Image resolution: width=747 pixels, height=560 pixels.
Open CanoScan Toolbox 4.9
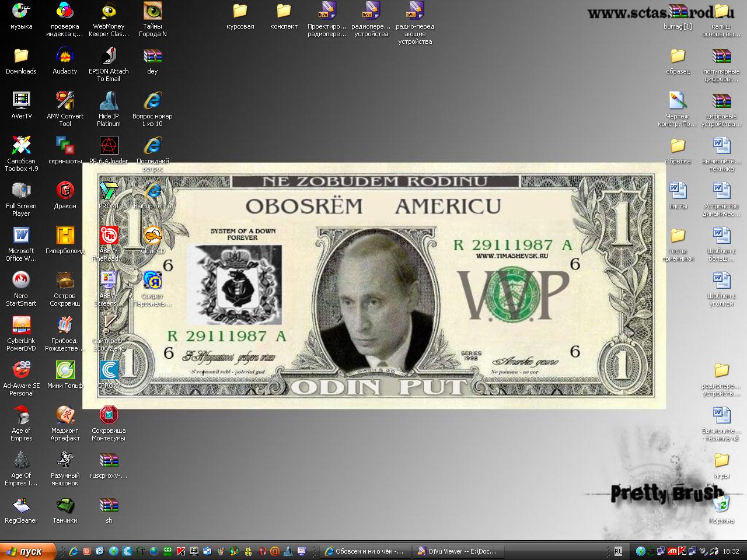[21, 155]
